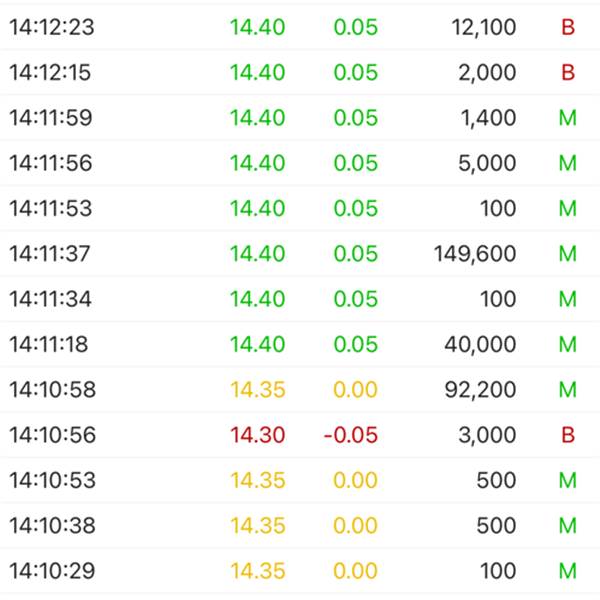Select the 14:11:18 timestamp
Viewport: 600px width, 600px height.
pyautogui.click(x=49, y=345)
